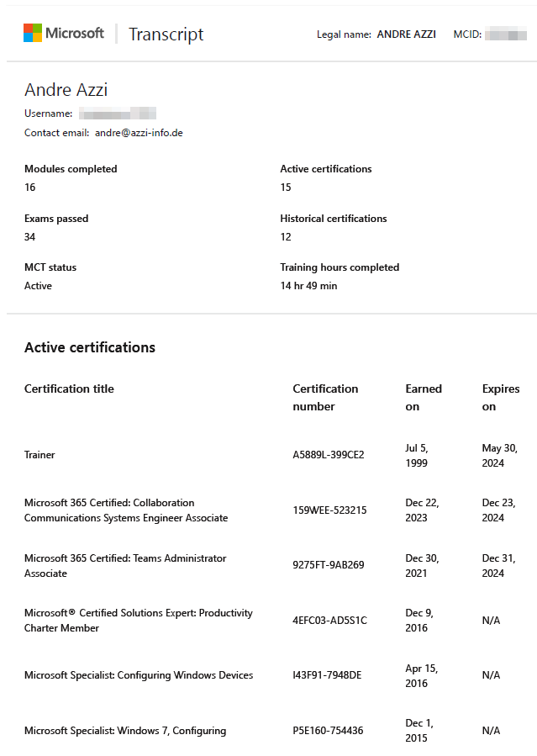Image resolution: width=537 pixels, height=756 pixels.
Task: Click earned date 'Dec 9, 2016'
Action: pos(419,620)
